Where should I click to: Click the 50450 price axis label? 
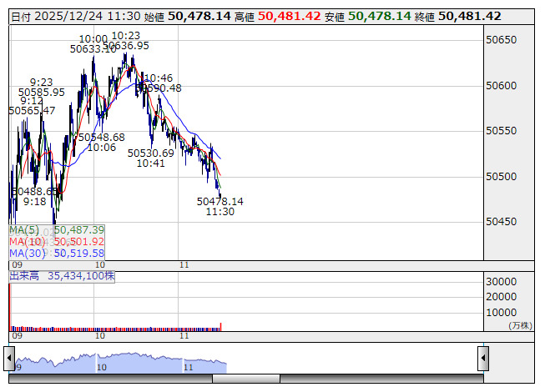point(502,222)
